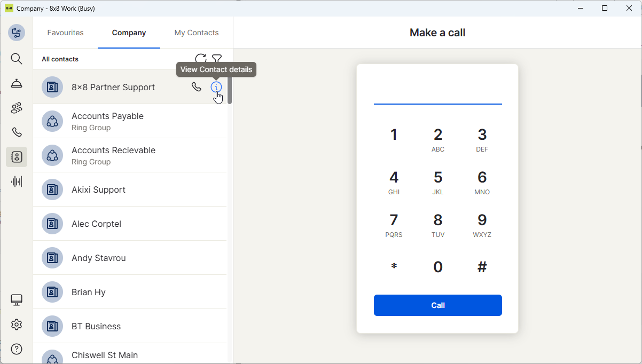Open the meetings people icon in the sidebar
Image resolution: width=642 pixels, height=364 pixels.
tap(17, 108)
